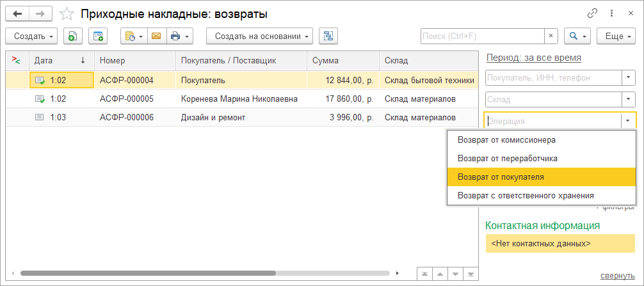Screen dimensions: 644x286
Task: Click the envelope email icon
Action: 155,36
